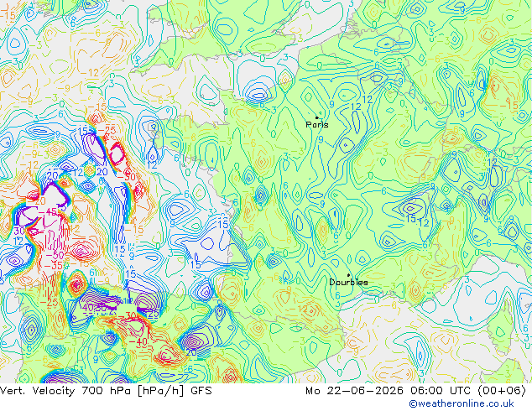Screen dimensions: 532x411
Task: Click the Dourbies location label
Action: [348, 282]
